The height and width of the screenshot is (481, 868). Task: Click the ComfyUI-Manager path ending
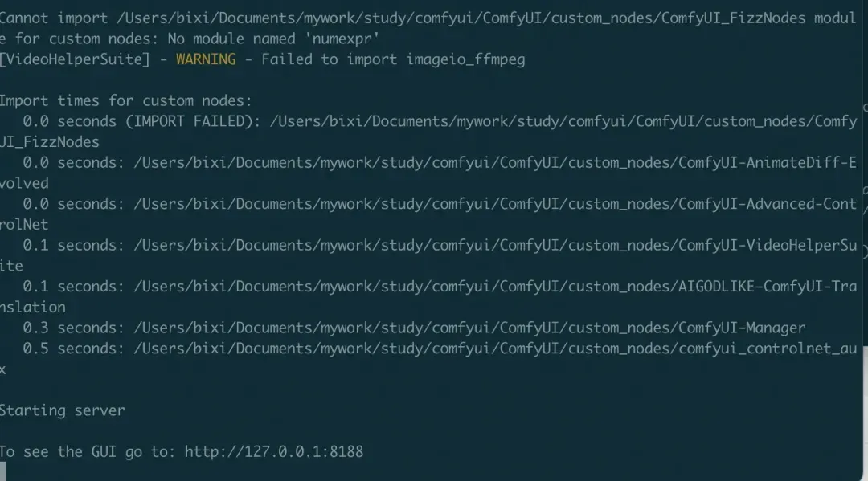742,328
